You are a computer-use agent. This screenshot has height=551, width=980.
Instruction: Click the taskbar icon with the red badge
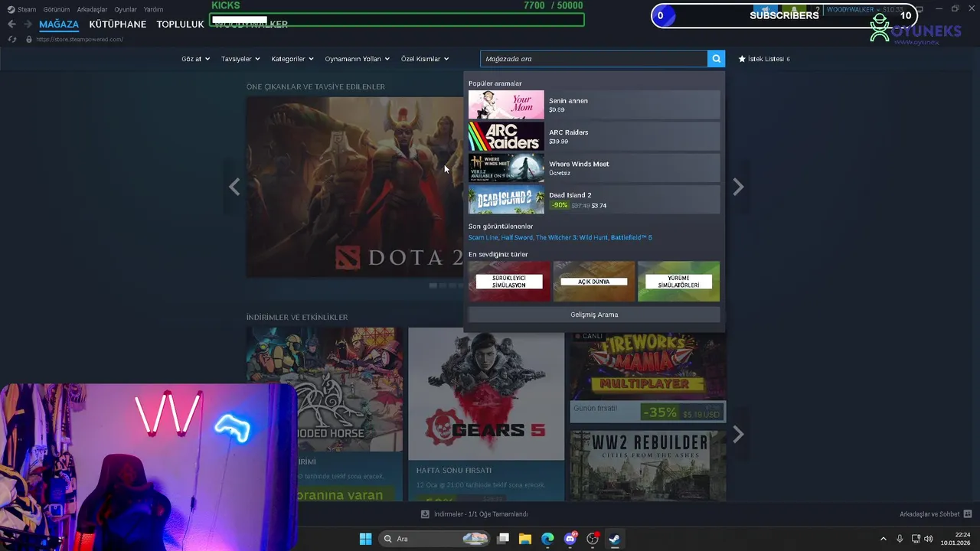coord(592,539)
